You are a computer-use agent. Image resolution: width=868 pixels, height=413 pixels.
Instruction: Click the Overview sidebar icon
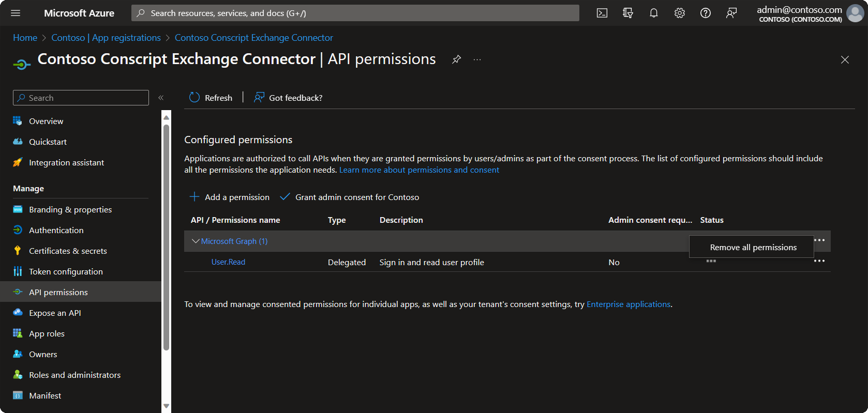click(18, 121)
